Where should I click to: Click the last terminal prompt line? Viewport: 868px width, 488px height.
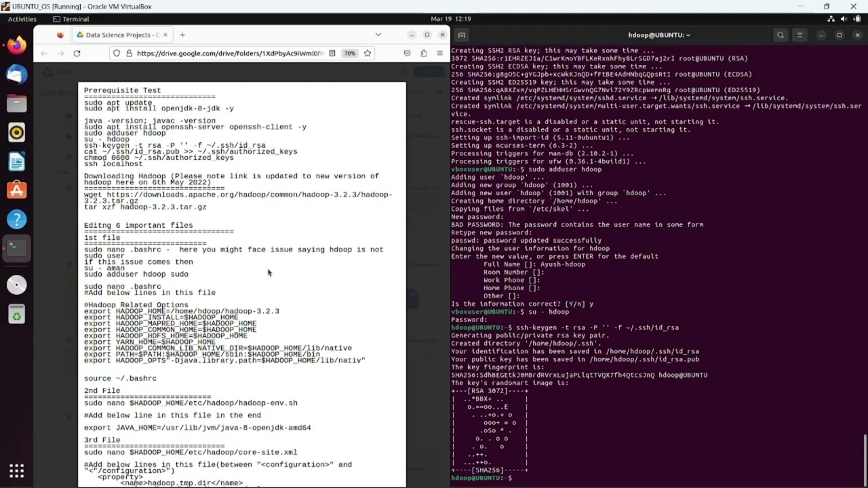[x=482, y=478]
